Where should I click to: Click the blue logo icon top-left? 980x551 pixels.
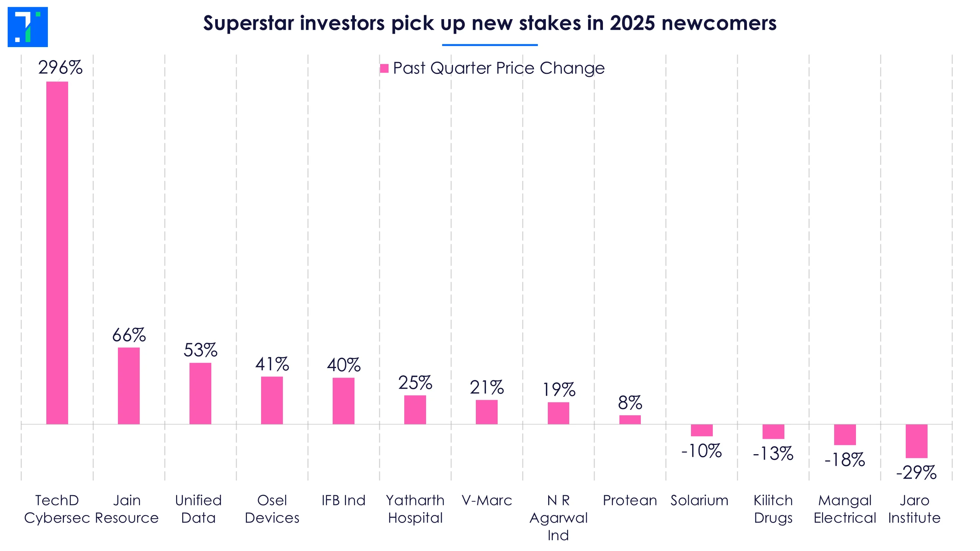(28, 27)
